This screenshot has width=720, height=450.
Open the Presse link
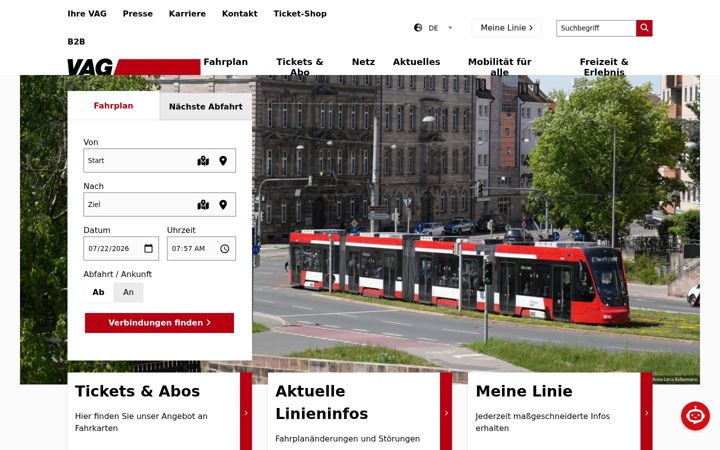[x=137, y=14]
